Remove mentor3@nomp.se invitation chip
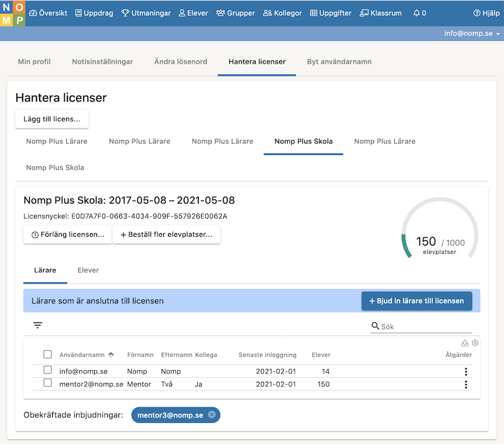This screenshot has height=444, width=504. point(212,415)
